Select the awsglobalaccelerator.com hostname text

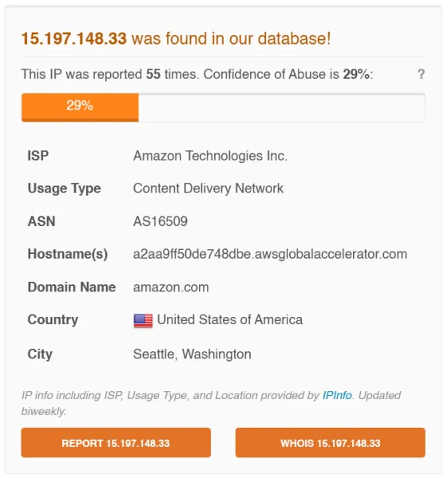click(270, 254)
